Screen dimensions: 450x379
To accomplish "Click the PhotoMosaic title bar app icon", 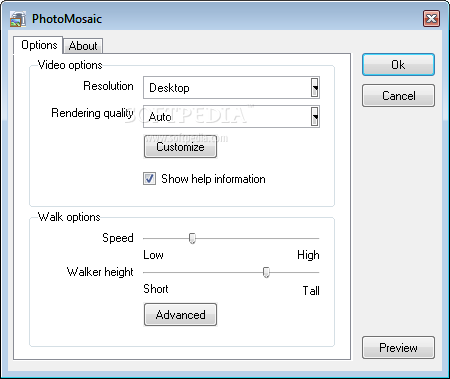I will point(18,19).
